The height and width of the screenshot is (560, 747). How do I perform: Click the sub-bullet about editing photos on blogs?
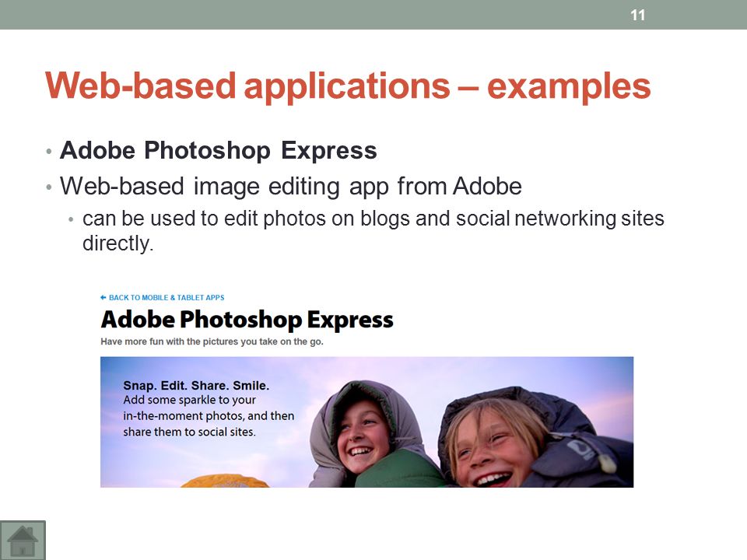tap(373, 230)
